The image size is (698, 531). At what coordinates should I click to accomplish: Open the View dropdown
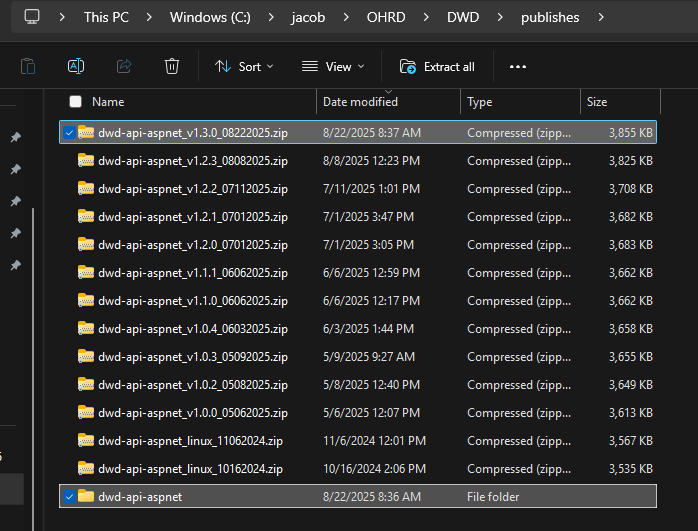point(333,67)
